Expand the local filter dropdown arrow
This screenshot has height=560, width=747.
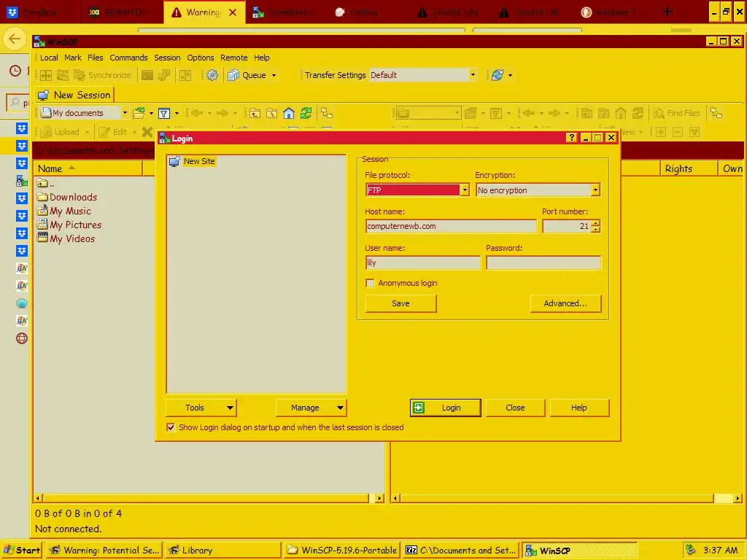tap(177, 113)
